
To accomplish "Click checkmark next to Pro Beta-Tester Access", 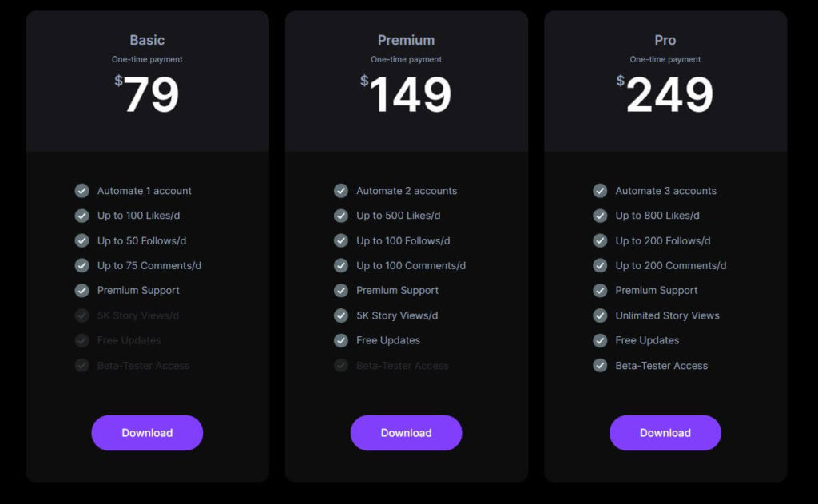I will click(x=600, y=365).
